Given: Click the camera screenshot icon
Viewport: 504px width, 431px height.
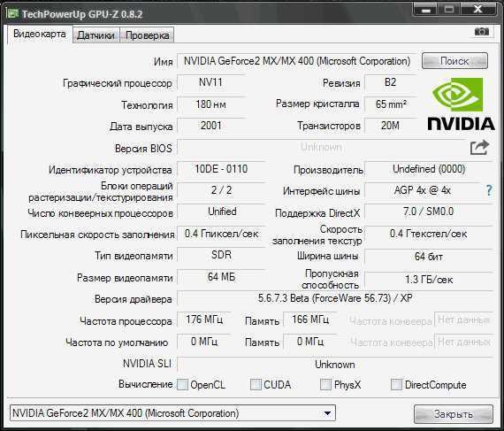Looking at the screenshot, I should pos(482,32).
